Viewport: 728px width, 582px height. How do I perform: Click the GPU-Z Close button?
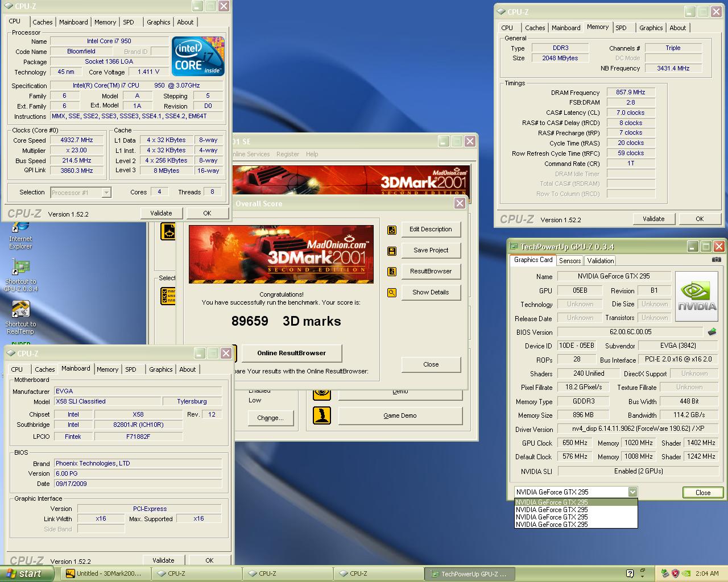(x=702, y=493)
